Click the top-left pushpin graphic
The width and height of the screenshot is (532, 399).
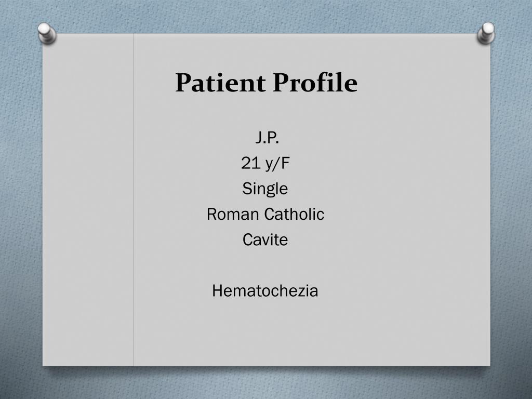click(47, 33)
